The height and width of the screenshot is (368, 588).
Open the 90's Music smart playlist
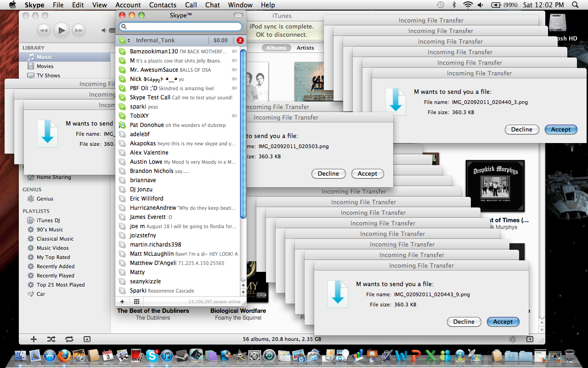(65, 230)
